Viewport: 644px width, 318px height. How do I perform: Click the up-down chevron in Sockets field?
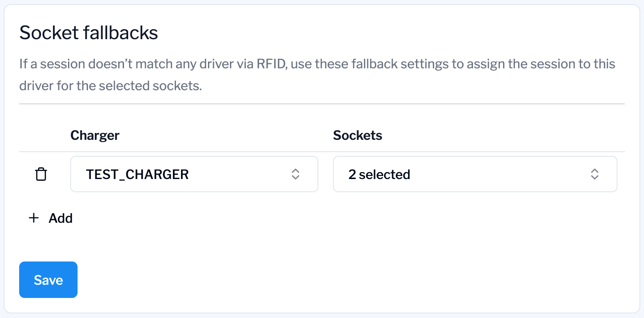594,174
